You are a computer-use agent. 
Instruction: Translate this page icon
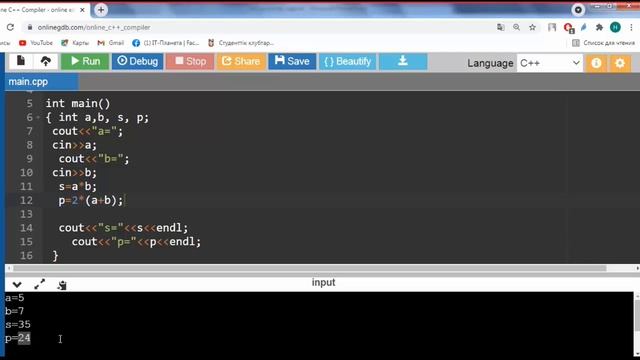point(500,27)
